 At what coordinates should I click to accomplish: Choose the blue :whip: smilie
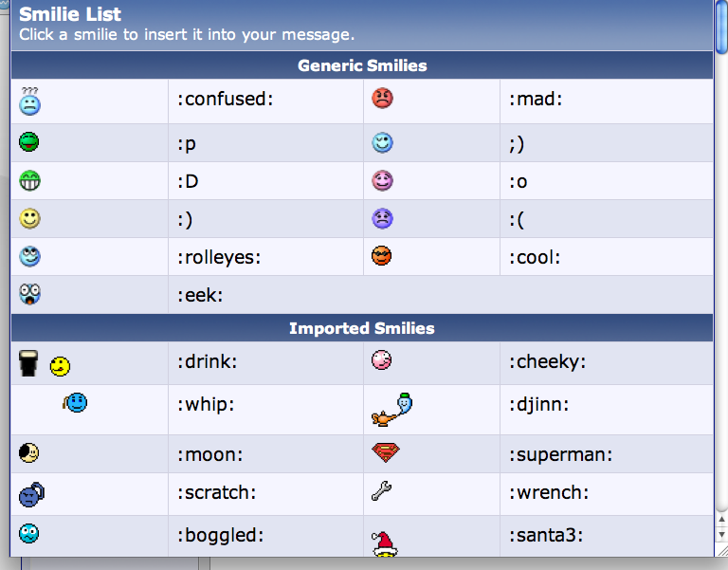[x=75, y=402]
